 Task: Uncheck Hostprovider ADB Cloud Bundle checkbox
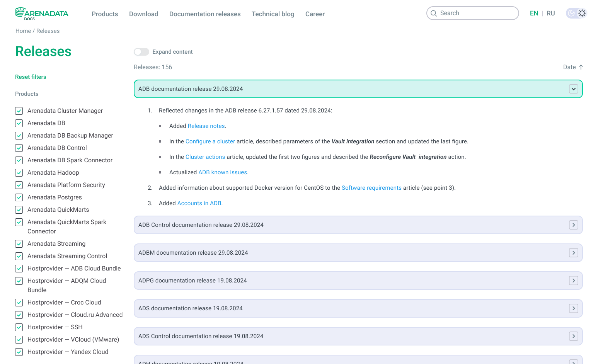pos(19,269)
